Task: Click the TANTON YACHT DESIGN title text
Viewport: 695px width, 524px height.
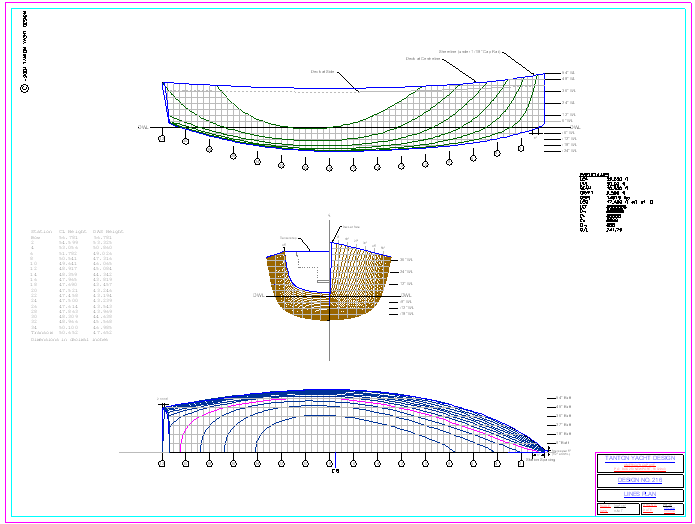Action: 640,458
